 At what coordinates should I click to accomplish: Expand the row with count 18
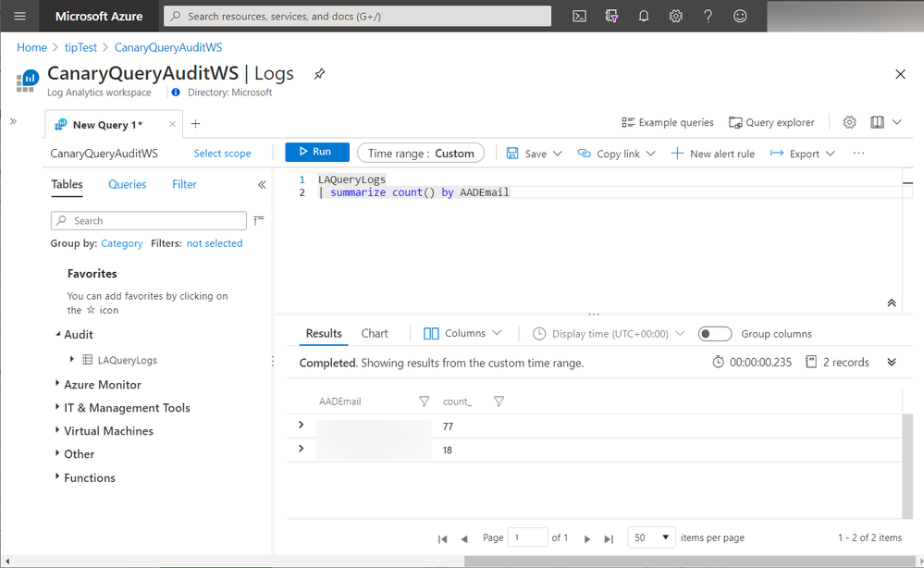(302, 449)
